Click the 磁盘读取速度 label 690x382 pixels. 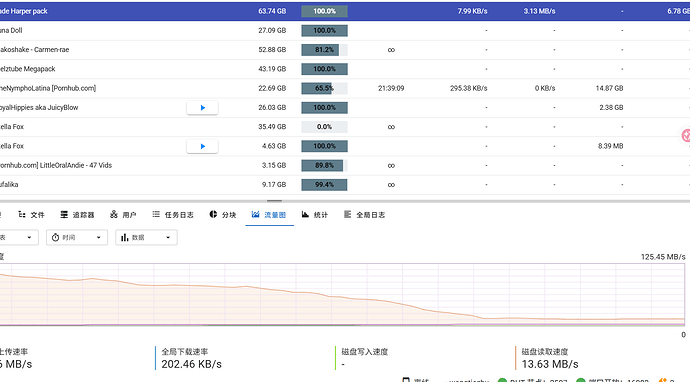click(545, 352)
